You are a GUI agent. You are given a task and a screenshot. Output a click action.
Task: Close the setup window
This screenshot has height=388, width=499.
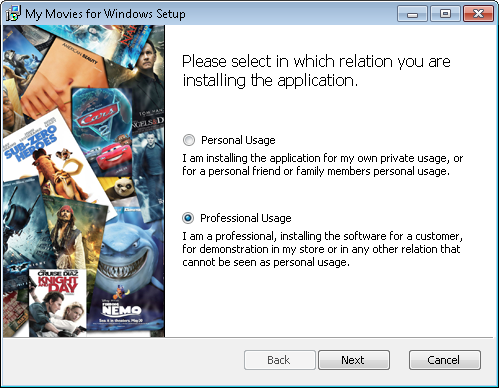478,14
